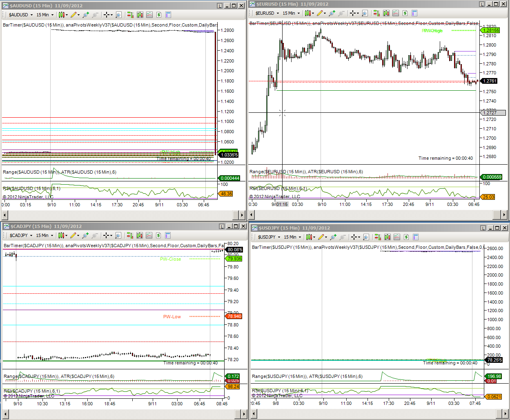Image resolution: width=510 pixels, height=420 pixels.
Task: Open Data Series dollar icon in EURUSD window
Action: (x=405, y=13)
